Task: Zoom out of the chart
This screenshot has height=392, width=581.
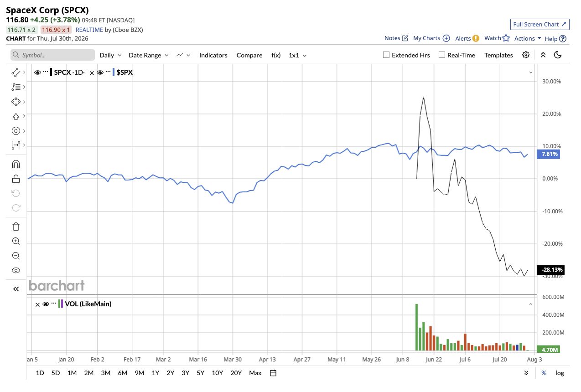Action: tap(16, 256)
